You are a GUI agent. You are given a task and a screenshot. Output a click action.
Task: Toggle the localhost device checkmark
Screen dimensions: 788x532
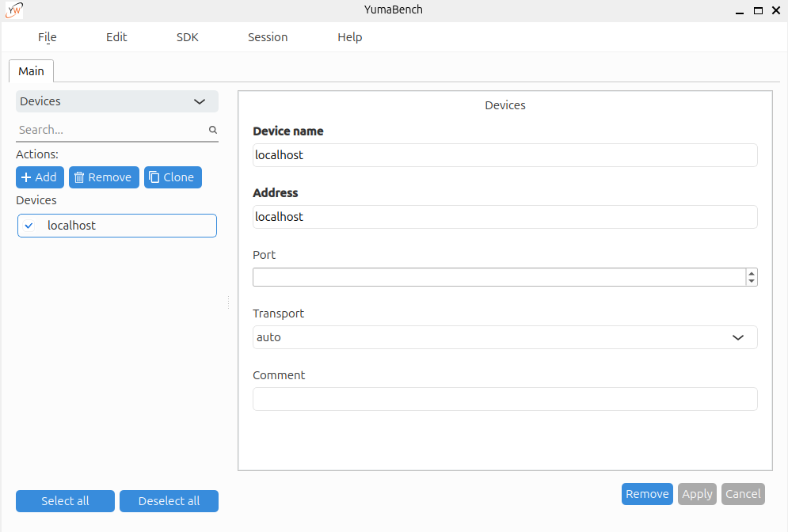click(x=29, y=226)
